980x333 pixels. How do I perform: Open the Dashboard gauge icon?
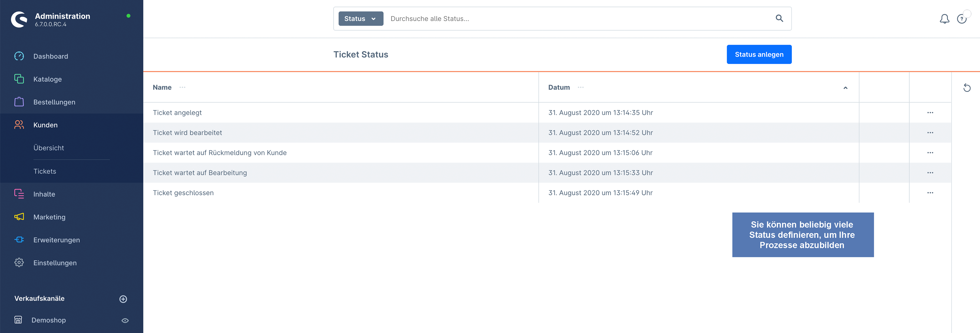[x=19, y=56]
